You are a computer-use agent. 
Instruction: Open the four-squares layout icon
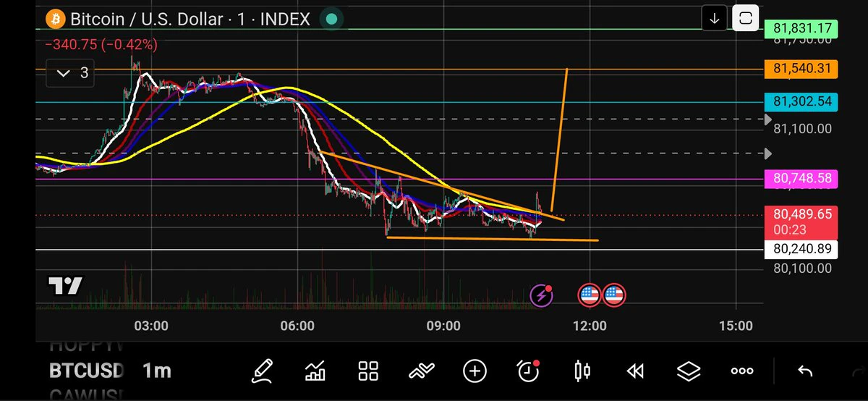tap(369, 371)
